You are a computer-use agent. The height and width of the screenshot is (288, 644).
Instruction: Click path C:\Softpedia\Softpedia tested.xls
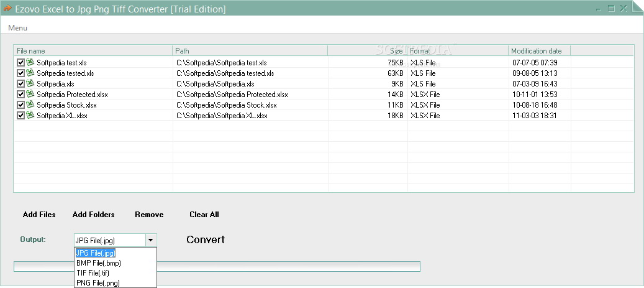225,73
